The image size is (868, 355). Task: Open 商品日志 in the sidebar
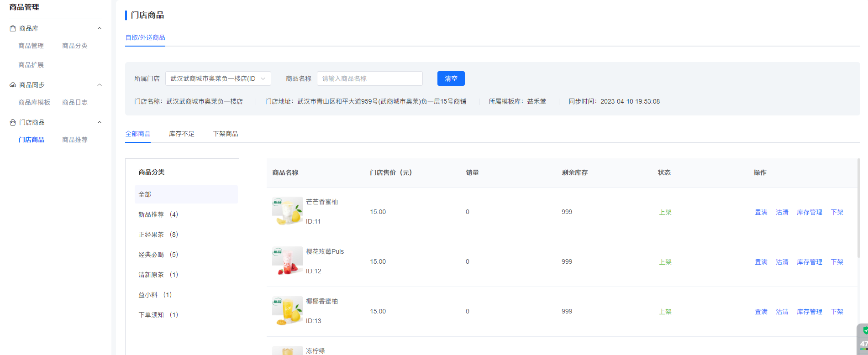[75, 102]
